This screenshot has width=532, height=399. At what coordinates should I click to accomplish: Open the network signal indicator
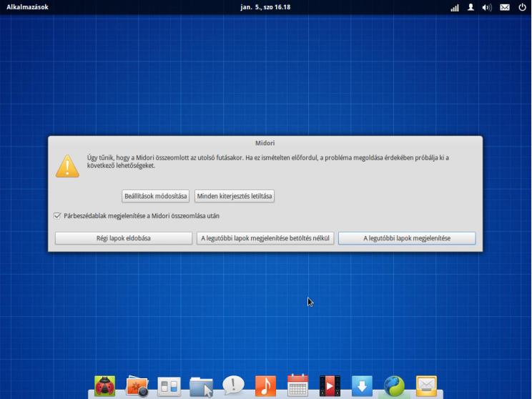[x=454, y=7]
